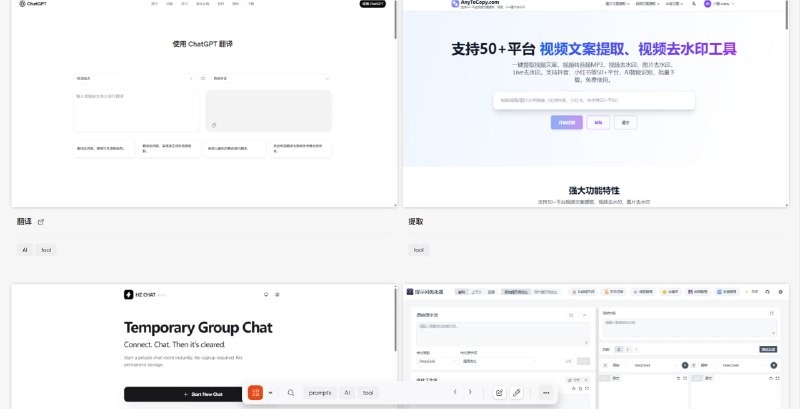Viewport: 800px width, 409px height.
Task: Open the dropdown arrow beside the orange grid button
Action: tap(270, 393)
